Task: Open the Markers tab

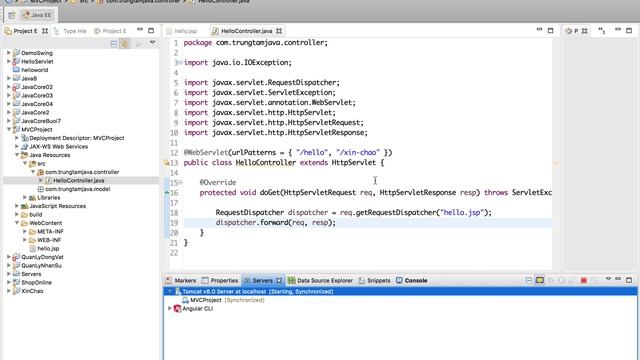Action: 181,280
